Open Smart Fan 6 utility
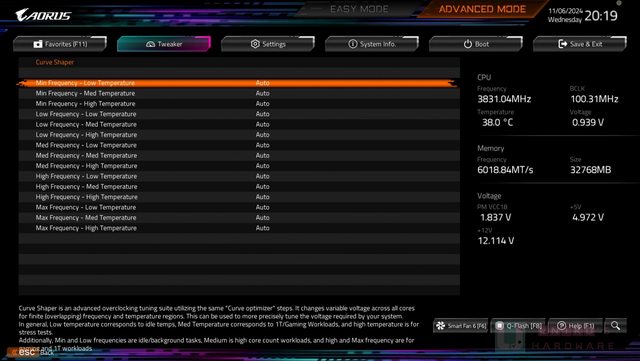640x361 pixels. (x=461, y=325)
